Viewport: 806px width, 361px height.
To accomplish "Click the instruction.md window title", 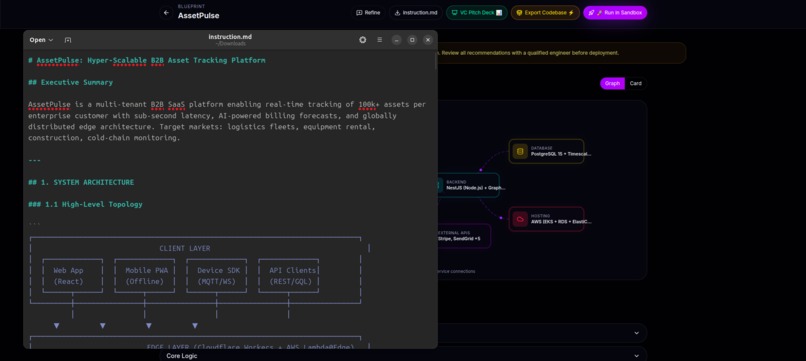I will click(x=230, y=37).
